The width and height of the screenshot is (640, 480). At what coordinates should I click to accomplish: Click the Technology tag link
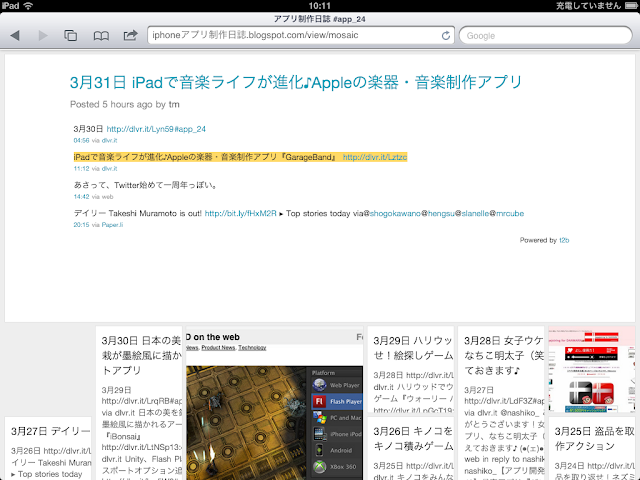(252, 348)
